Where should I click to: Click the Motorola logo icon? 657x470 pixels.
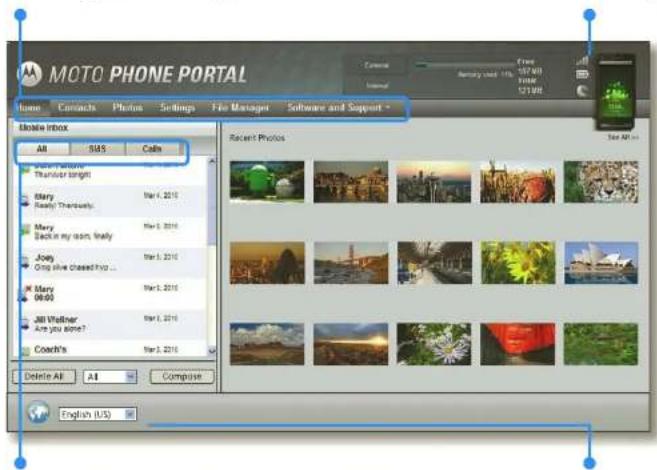tap(29, 74)
